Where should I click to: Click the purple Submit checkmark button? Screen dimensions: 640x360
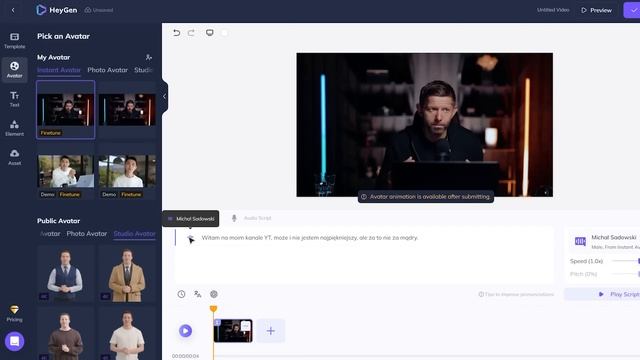(632, 10)
